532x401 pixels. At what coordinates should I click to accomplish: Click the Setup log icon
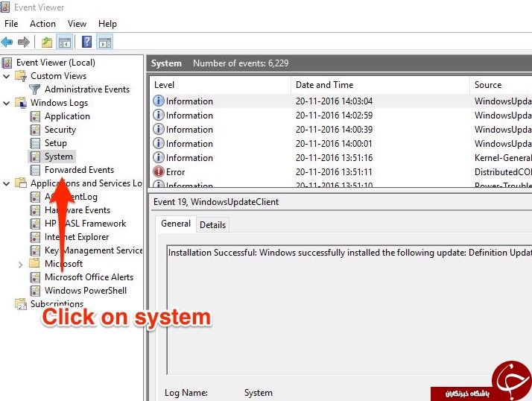pos(35,143)
